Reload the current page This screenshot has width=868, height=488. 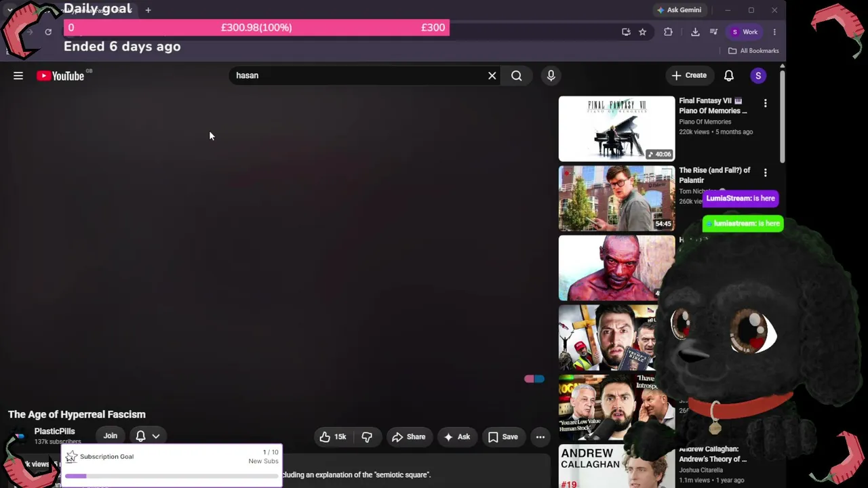(x=48, y=32)
